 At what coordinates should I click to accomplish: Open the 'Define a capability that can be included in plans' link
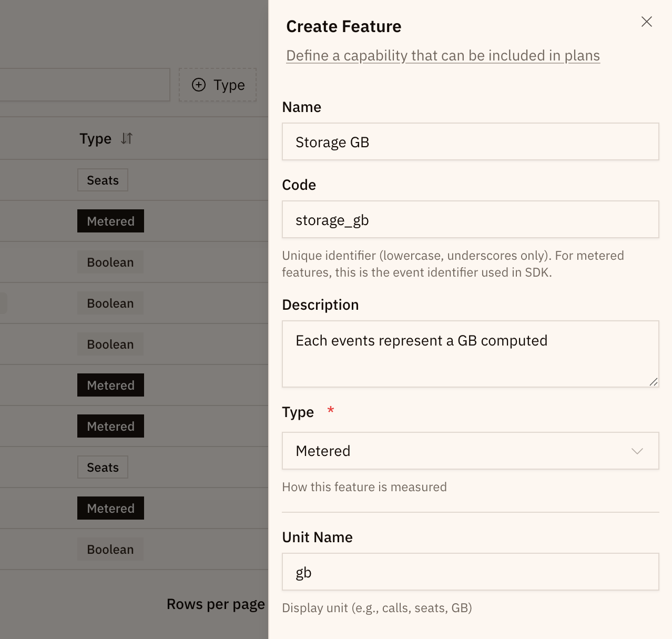443,55
